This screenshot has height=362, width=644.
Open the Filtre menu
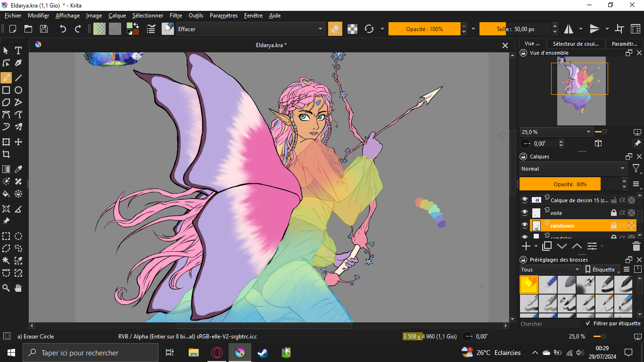(x=176, y=16)
